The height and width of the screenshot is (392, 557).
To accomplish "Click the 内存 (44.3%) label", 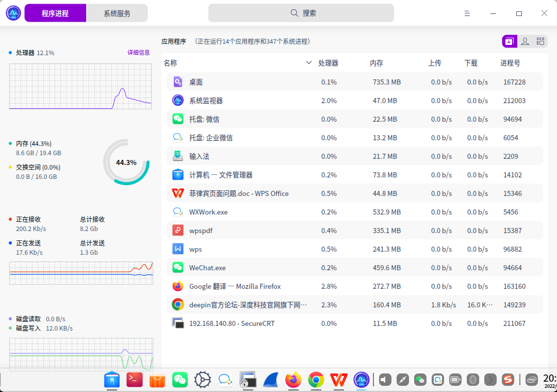I will click(34, 143).
